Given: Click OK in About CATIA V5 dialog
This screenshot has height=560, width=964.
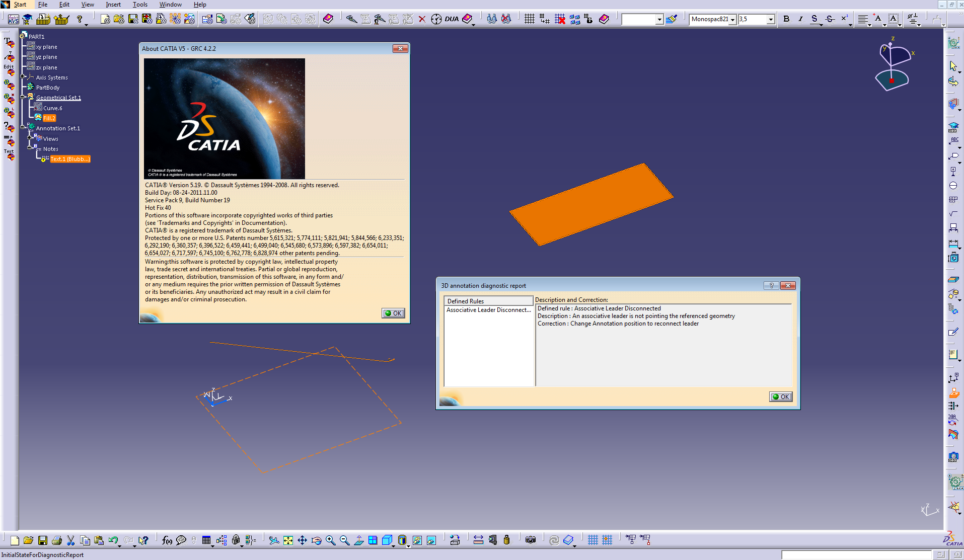Looking at the screenshot, I should (393, 313).
